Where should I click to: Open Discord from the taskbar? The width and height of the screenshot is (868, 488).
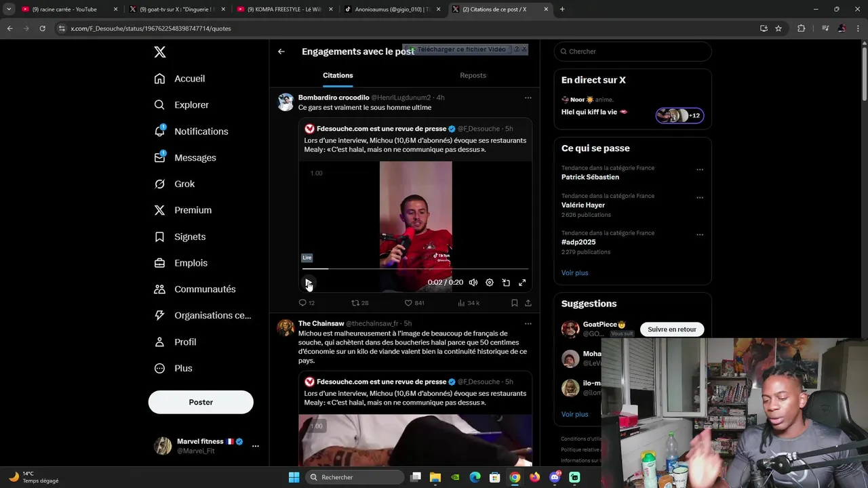[x=555, y=477]
